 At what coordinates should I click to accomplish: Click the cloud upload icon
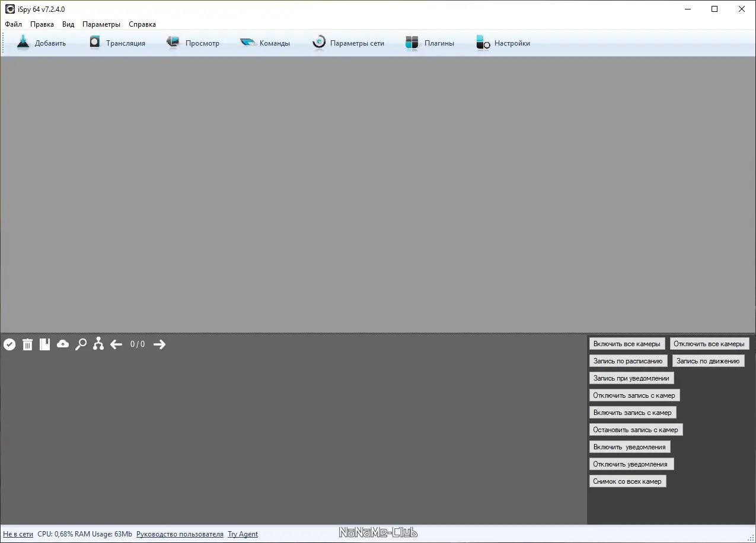[x=63, y=344]
